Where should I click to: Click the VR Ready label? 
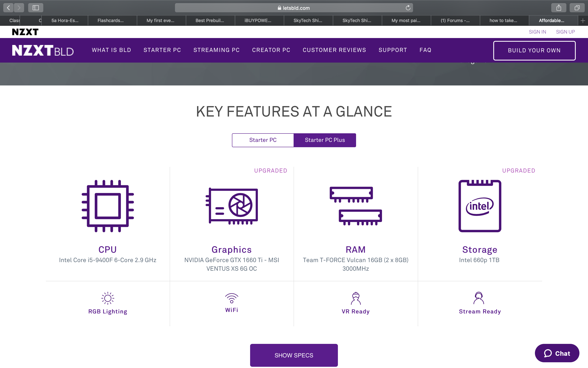(x=356, y=312)
